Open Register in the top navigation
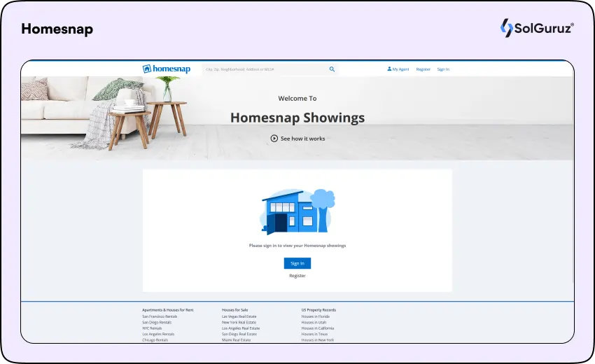Viewport: 595px width, 364px height. coord(423,69)
